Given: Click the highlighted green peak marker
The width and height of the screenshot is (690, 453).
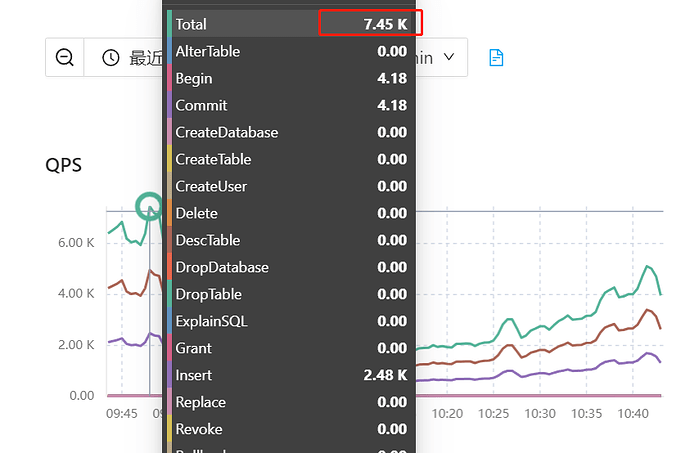Looking at the screenshot, I should pyautogui.click(x=150, y=206).
